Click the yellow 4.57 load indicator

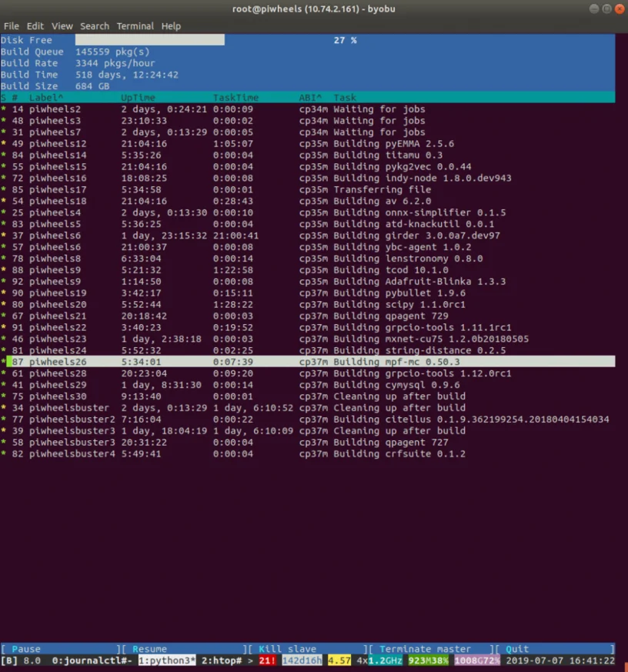[x=339, y=660]
